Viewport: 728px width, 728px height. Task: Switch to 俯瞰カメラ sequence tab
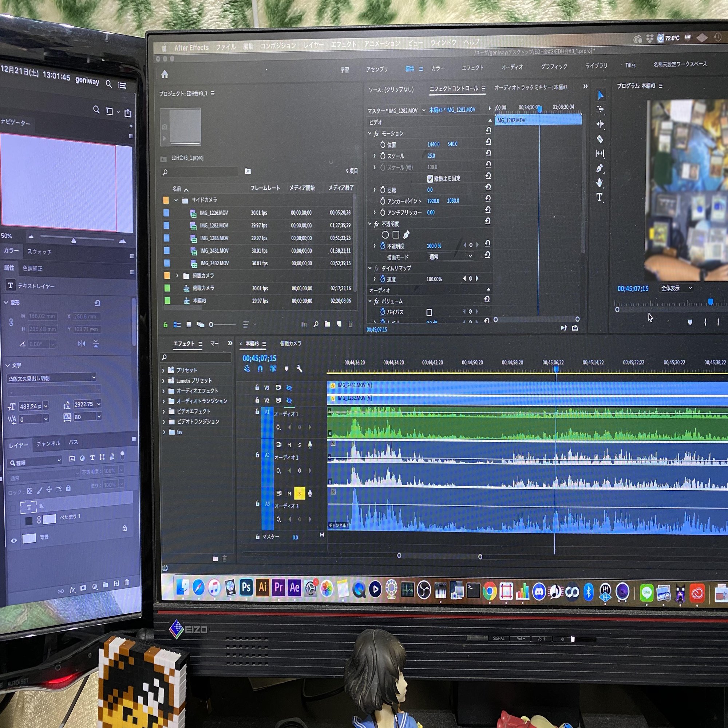coord(290,343)
